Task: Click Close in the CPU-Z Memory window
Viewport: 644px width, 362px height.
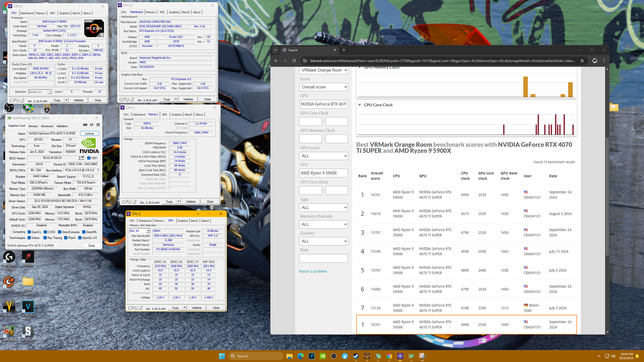Action: 210,201
